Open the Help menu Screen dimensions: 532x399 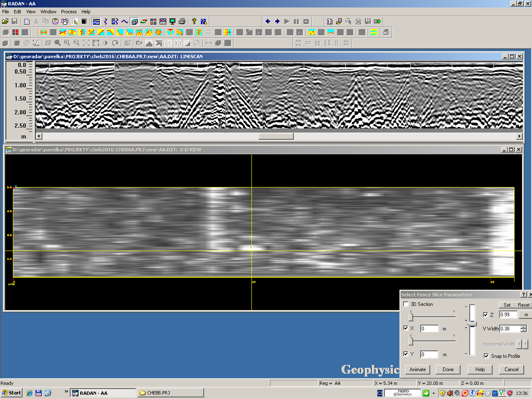86,12
